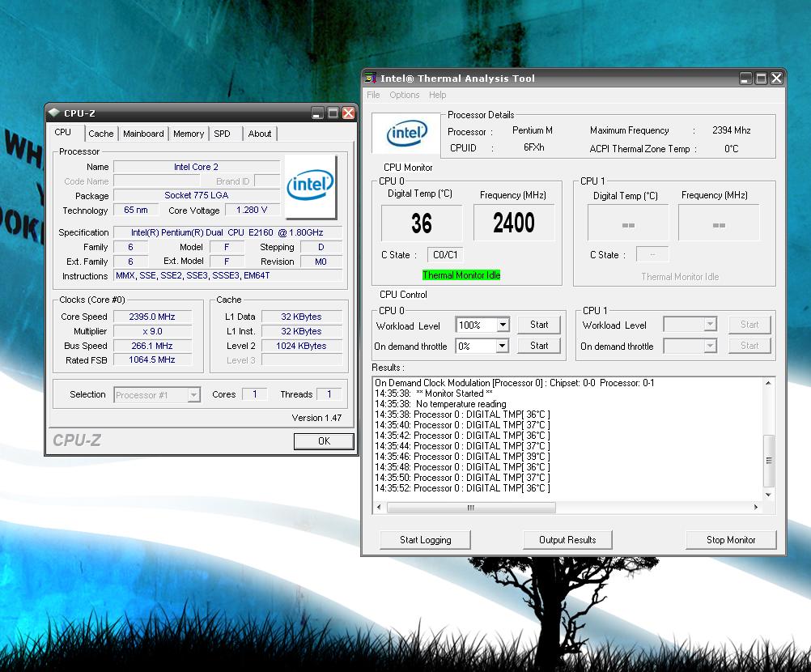
Task: Expand CPU 1 On demand throttle dropdown
Action: (x=710, y=346)
